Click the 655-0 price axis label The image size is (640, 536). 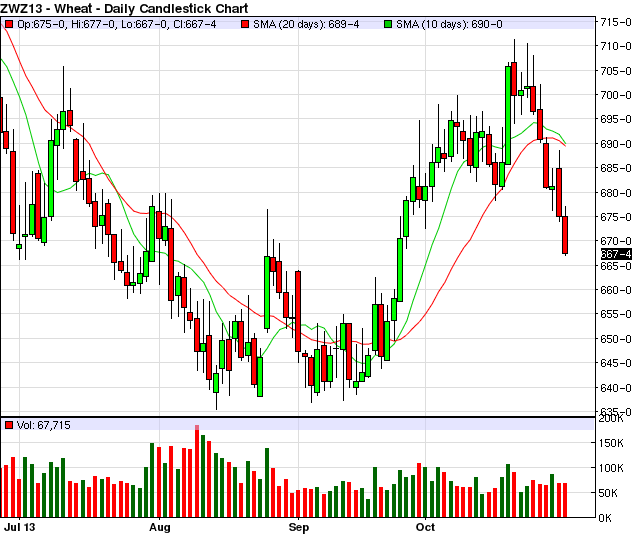616,314
